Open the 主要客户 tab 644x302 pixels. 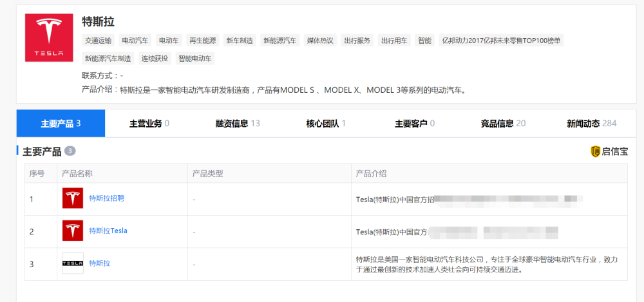(414, 123)
